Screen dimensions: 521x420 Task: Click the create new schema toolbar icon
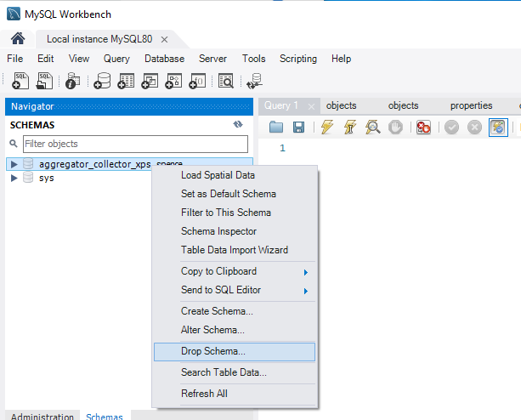coord(102,81)
